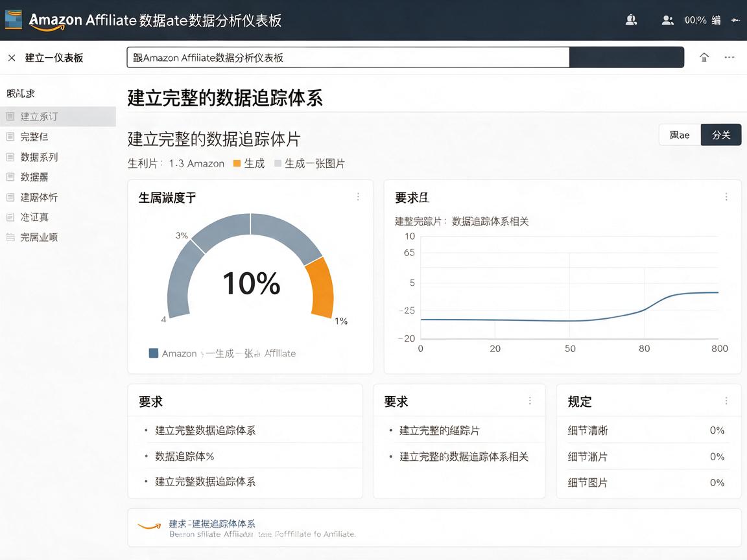
Task: Open options menu of middle 要求 card
Action: pyautogui.click(x=530, y=401)
